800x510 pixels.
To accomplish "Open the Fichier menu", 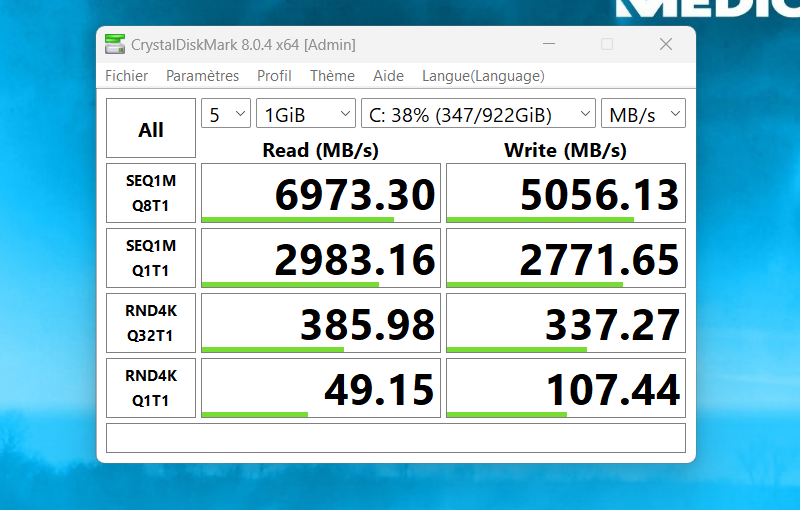I will [127, 76].
